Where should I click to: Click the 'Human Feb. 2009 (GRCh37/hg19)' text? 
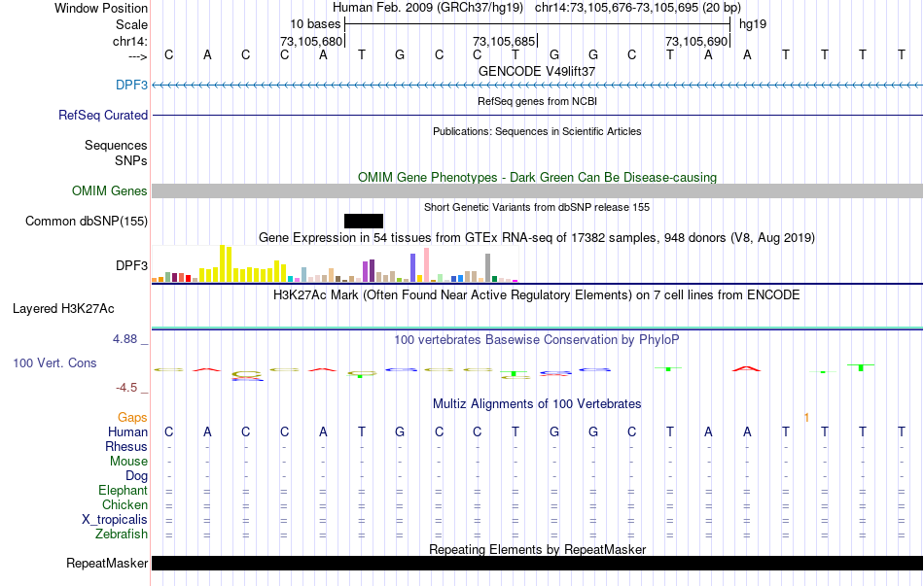[x=428, y=8]
